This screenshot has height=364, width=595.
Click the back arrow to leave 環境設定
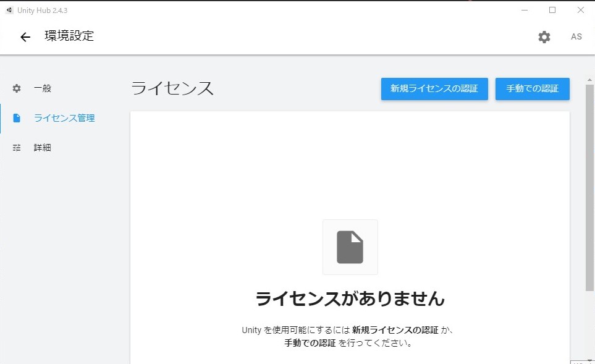[x=25, y=36]
